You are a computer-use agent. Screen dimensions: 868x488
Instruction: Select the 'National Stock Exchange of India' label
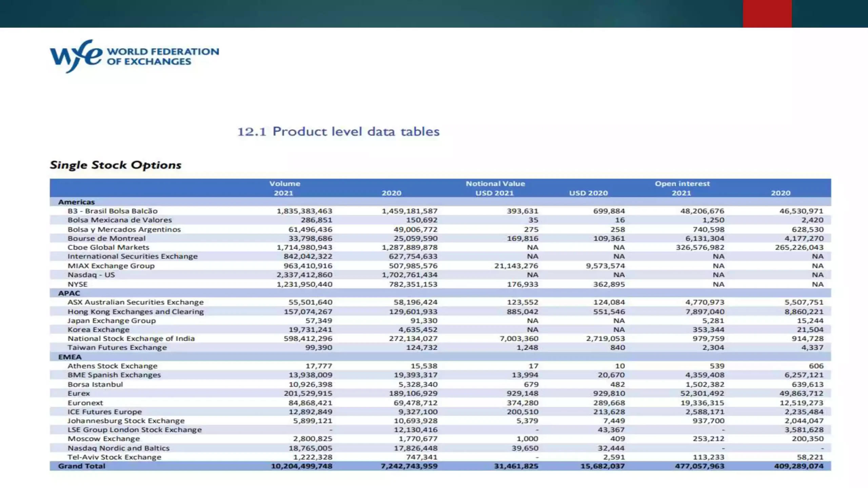point(131,339)
